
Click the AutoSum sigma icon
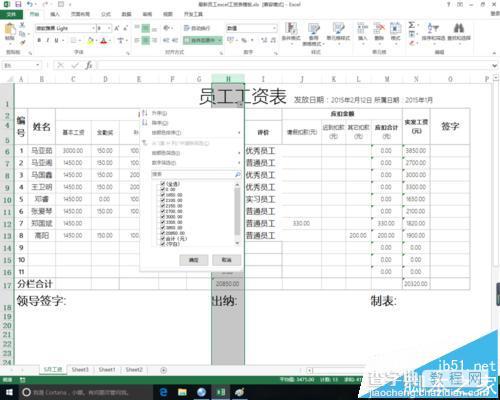(412, 25)
